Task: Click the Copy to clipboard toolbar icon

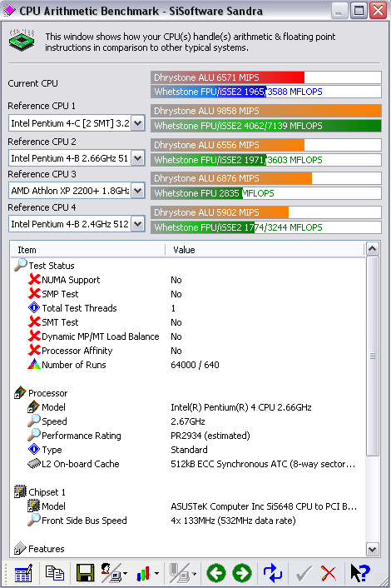Action: [x=55, y=573]
